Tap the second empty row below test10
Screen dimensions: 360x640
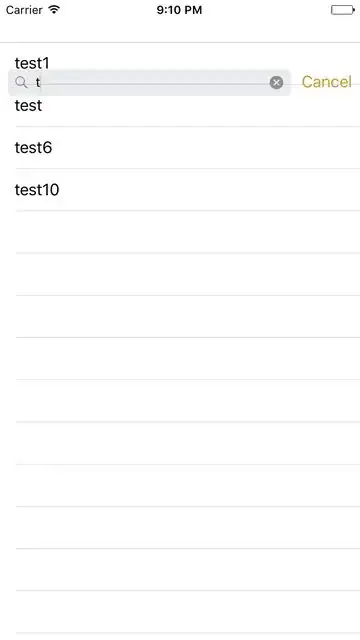180,274
